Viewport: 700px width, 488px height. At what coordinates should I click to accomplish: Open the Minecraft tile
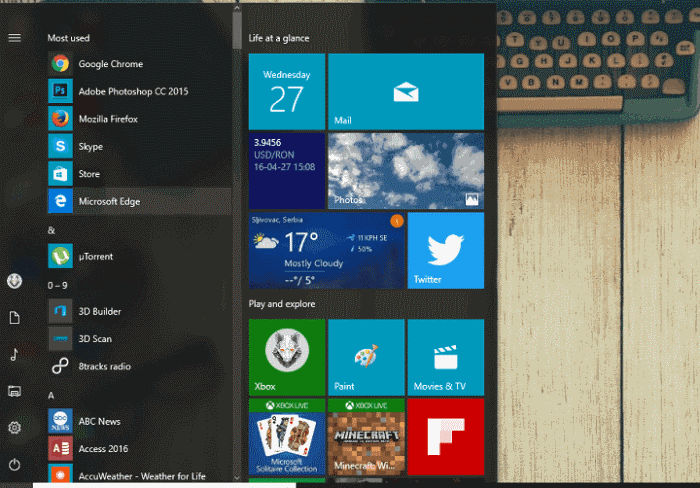[366, 437]
